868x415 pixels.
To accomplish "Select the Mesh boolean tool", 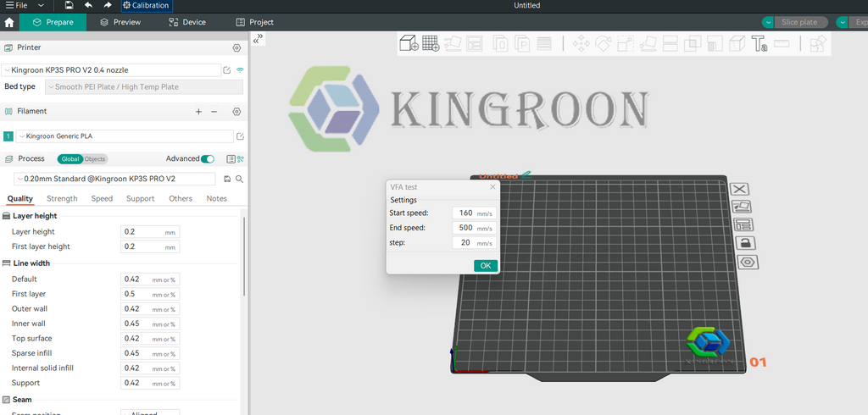I will [692, 44].
